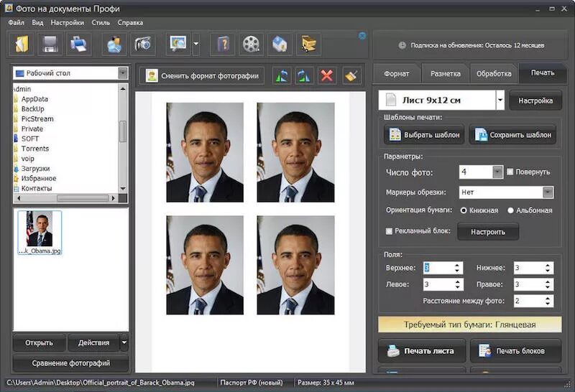Open the Настройки menu
Image resolution: width=575 pixels, height=392 pixels.
coord(67,23)
